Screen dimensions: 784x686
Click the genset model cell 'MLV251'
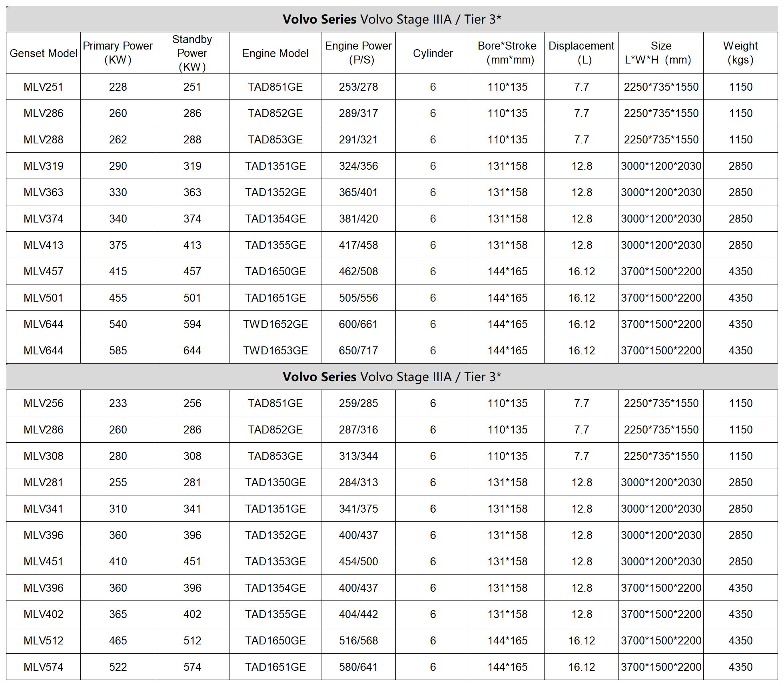(x=43, y=87)
